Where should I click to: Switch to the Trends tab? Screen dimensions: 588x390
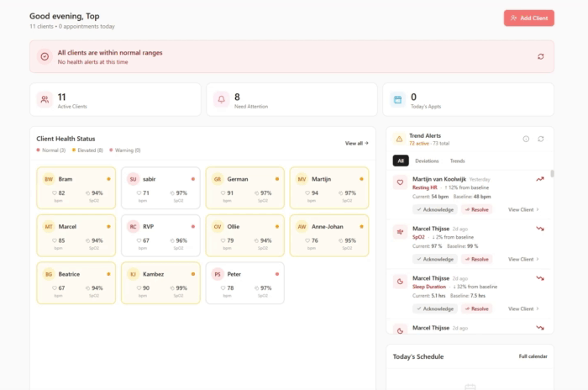point(457,161)
